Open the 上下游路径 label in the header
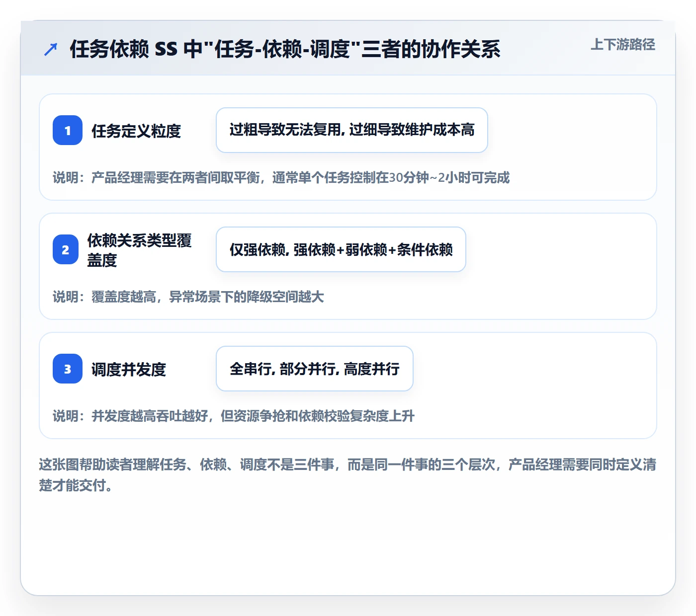 (x=622, y=45)
